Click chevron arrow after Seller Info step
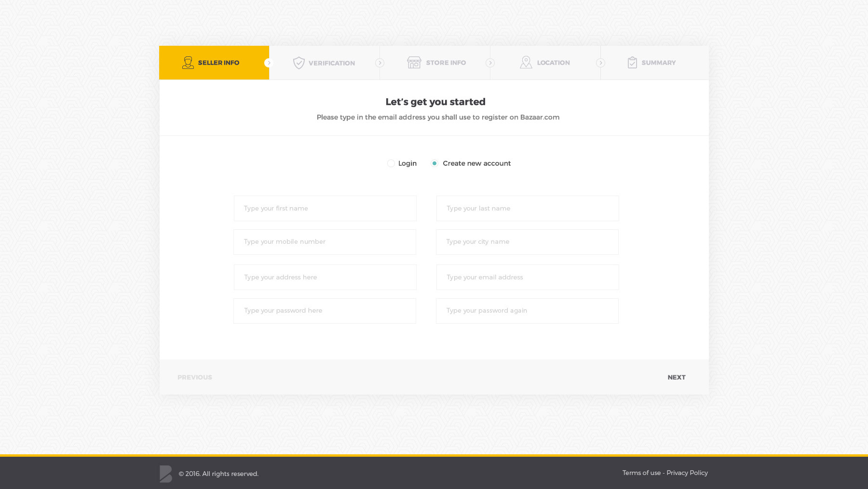868x489 pixels. 269,63
